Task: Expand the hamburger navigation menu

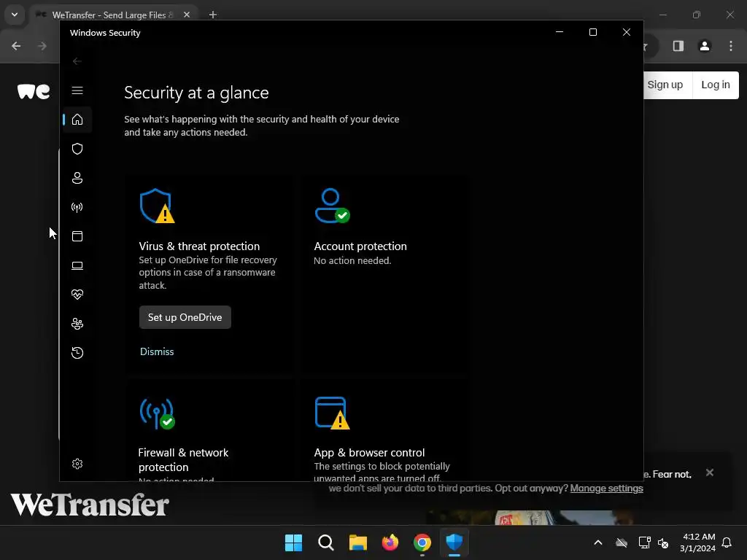Action: 77,90
